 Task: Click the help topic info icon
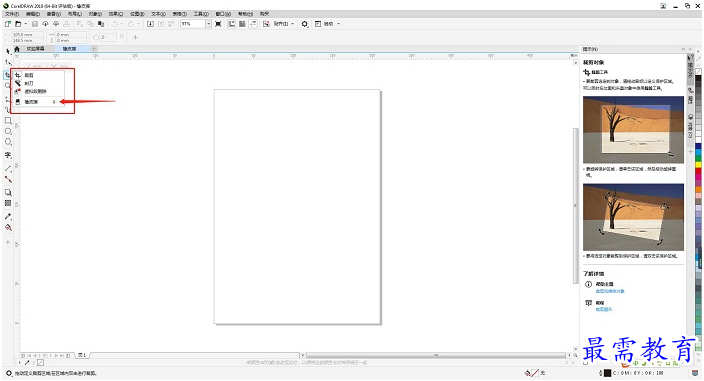[x=588, y=284]
